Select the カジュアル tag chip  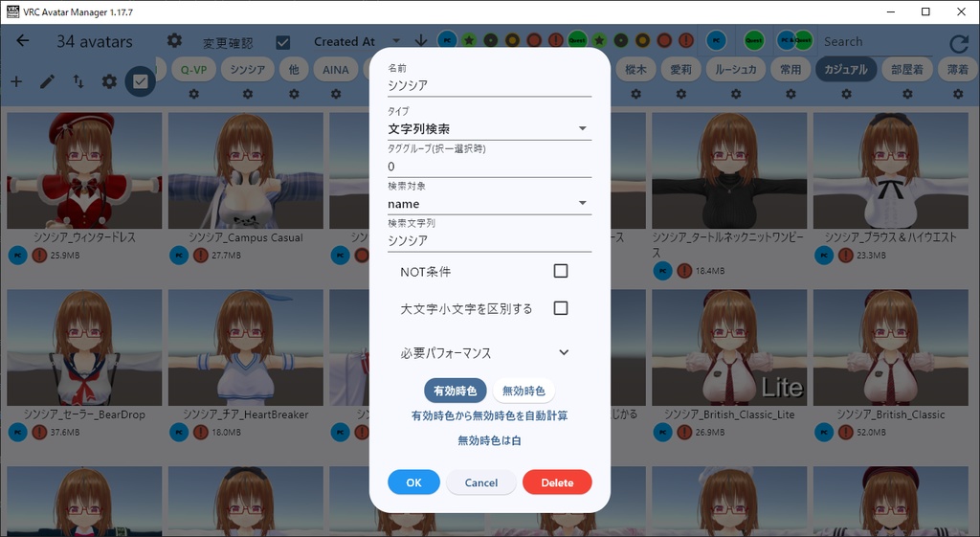click(x=846, y=69)
